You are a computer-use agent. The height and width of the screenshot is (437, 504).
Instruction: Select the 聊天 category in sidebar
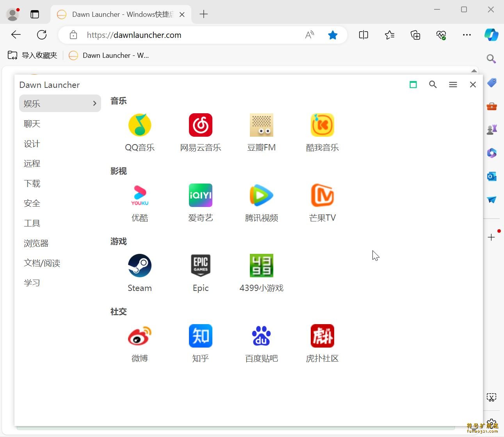point(32,124)
